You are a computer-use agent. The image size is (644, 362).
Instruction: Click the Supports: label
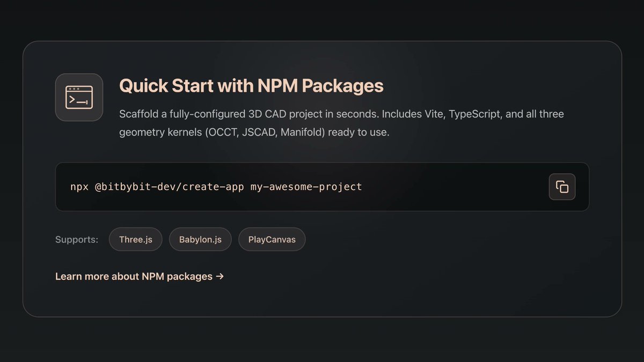[x=77, y=239]
